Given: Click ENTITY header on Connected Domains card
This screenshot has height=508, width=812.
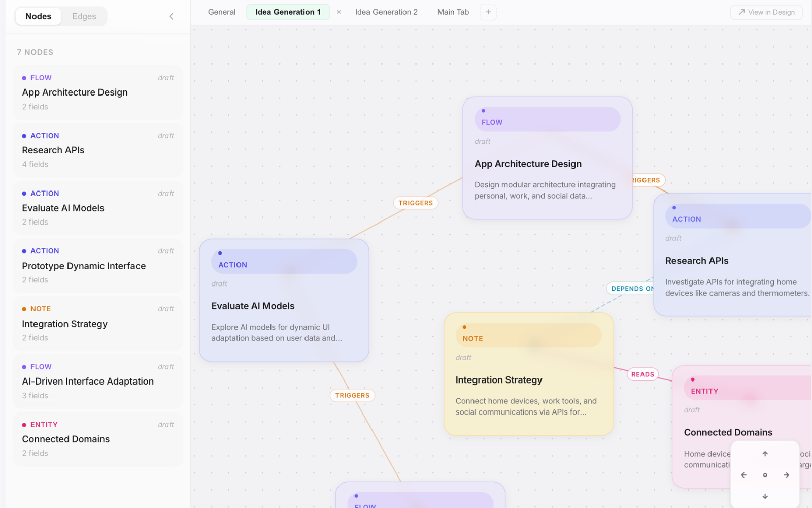Looking at the screenshot, I should tap(748, 388).
